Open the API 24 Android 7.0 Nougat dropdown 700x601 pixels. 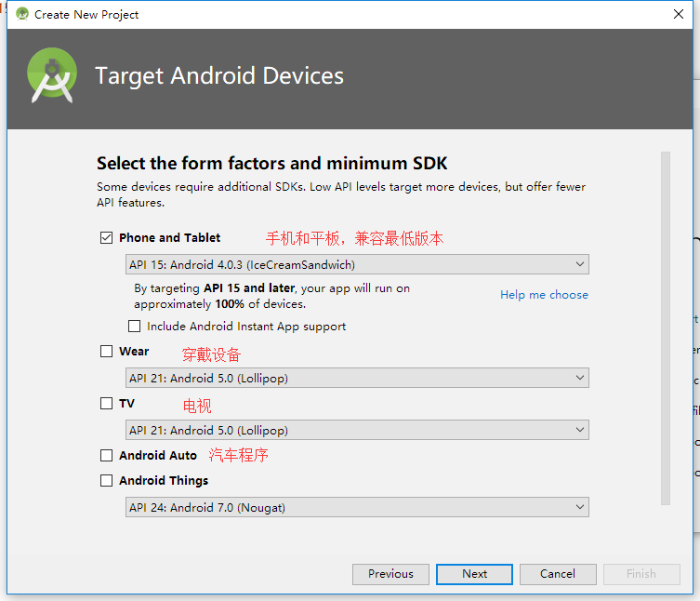[x=357, y=507]
